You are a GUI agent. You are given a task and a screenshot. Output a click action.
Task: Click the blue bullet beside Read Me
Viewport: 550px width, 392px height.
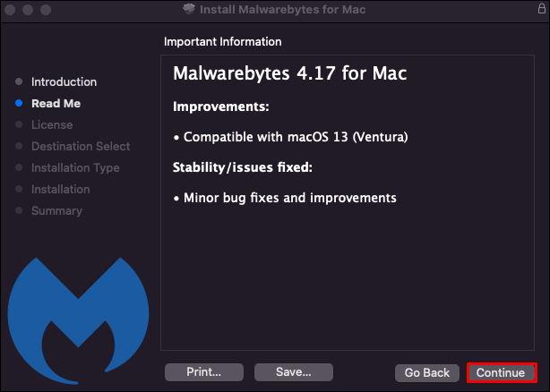pos(19,104)
